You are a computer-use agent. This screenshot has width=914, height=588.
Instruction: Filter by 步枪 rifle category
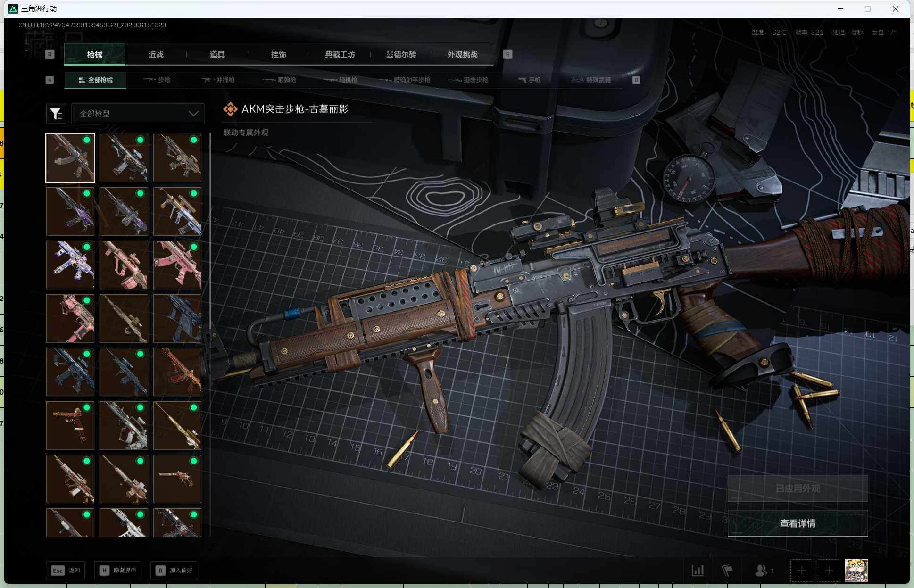(157, 80)
